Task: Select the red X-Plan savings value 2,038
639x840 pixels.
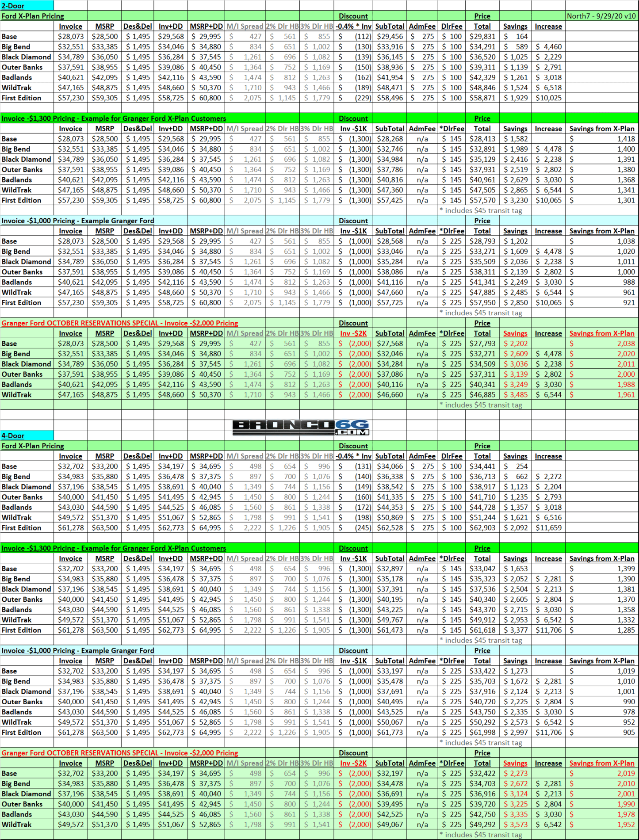Action: pos(602,344)
